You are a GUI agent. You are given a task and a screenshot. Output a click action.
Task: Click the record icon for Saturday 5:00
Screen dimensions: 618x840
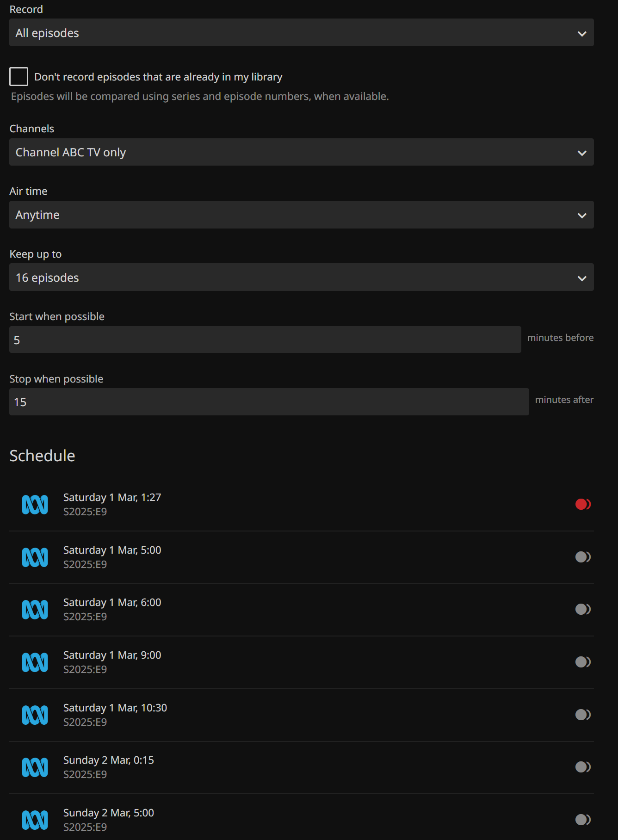(582, 557)
